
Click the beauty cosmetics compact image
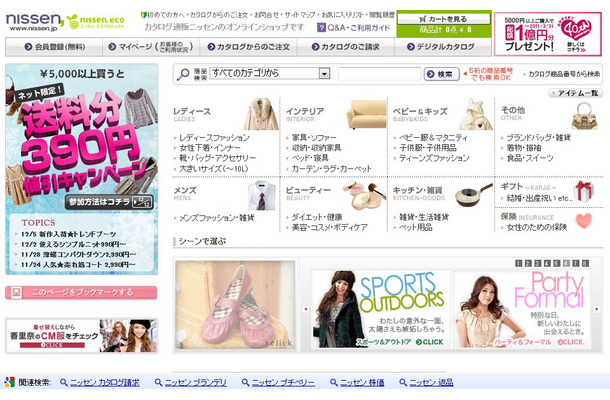coord(364,195)
